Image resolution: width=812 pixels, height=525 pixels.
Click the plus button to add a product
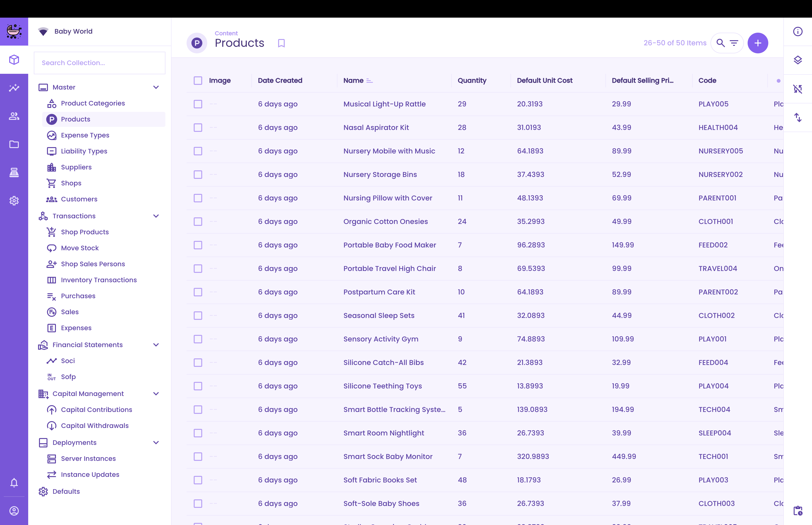pos(758,43)
